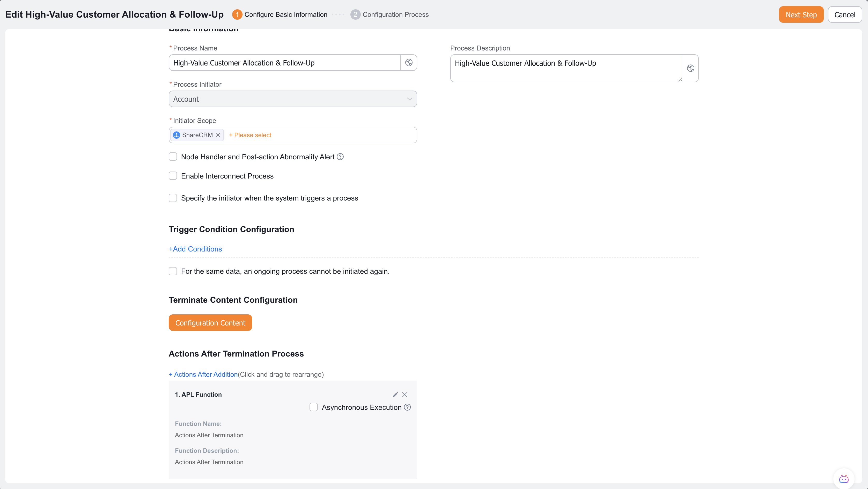Image resolution: width=868 pixels, height=489 pixels.
Task: Click the +Add Conditions link
Action: pos(195,249)
